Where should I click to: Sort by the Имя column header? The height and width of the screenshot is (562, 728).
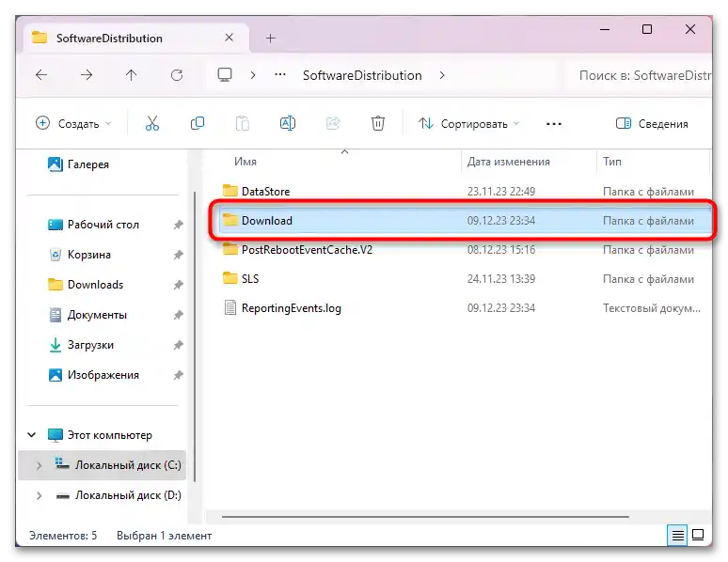245,162
